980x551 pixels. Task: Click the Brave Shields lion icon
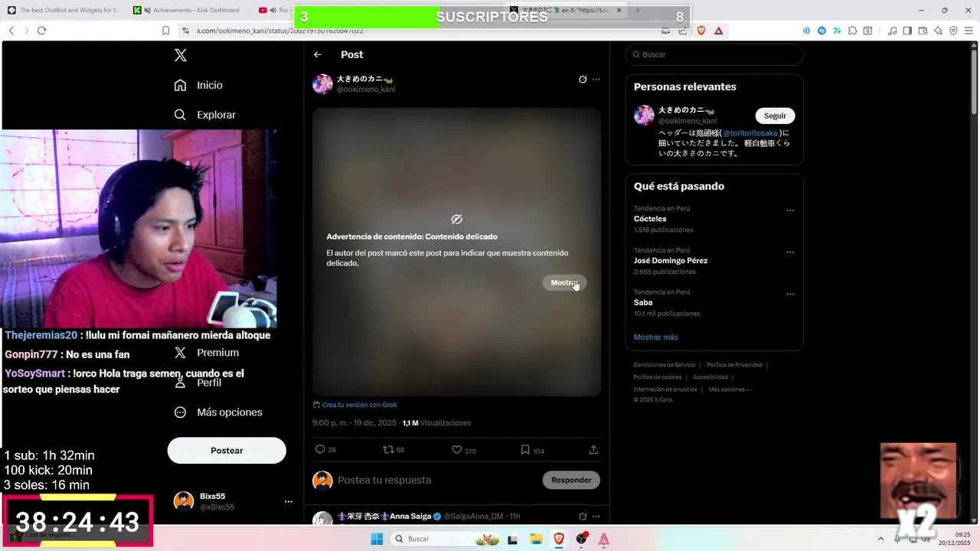[701, 31]
